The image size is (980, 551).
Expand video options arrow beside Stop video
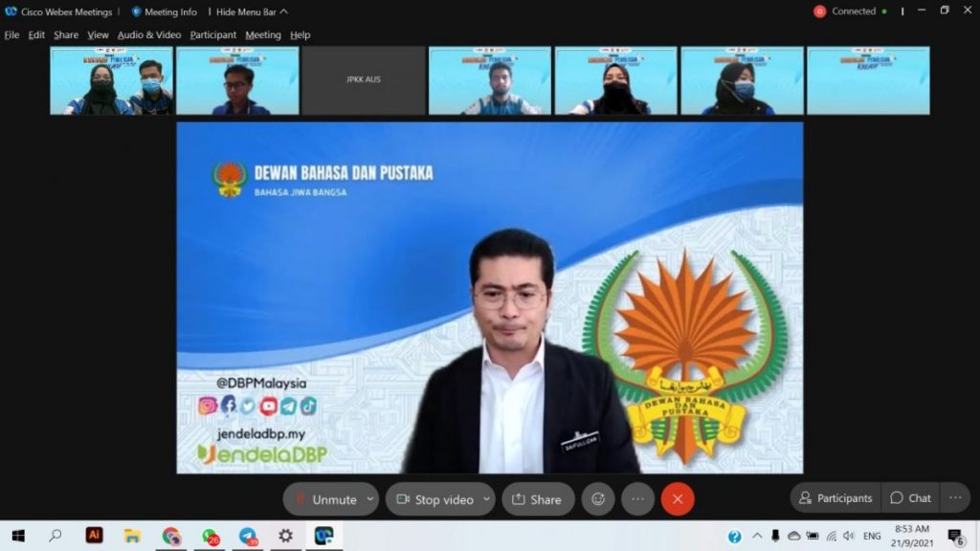(486, 499)
